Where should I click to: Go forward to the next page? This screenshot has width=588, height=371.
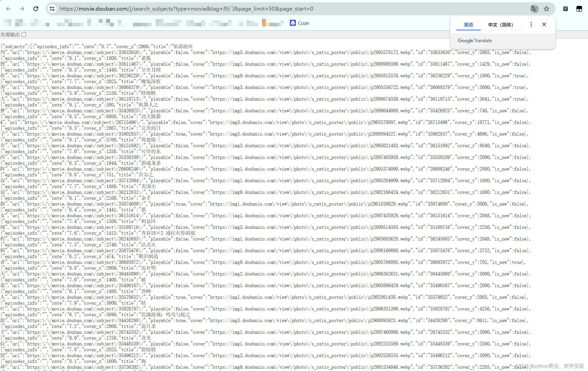click(x=22, y=9)
